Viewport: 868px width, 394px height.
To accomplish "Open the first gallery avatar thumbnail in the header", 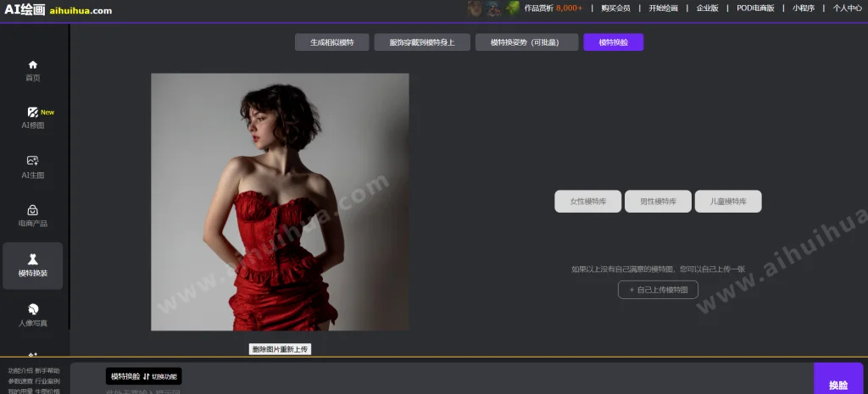I will 475,8.
